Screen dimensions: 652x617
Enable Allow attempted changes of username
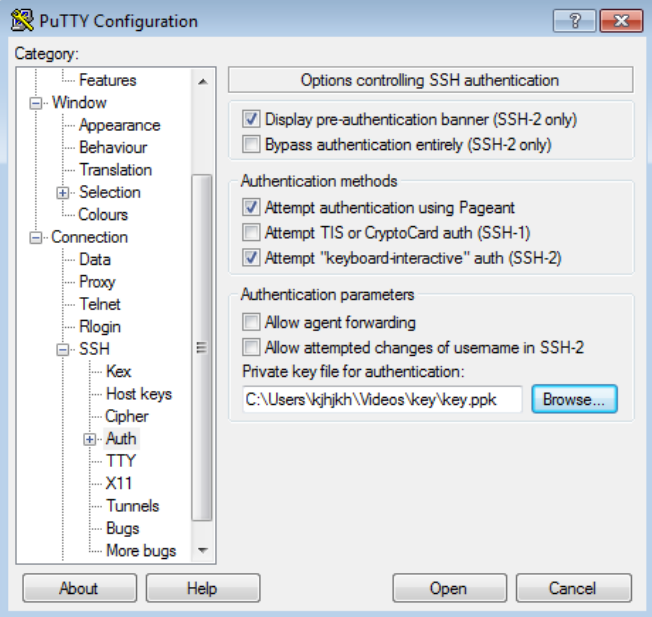click(251, 347)
